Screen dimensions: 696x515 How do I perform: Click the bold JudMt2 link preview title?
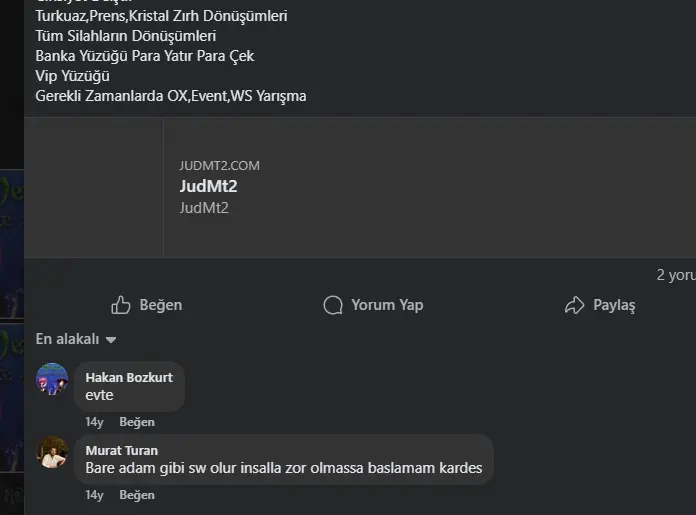pyautogui.click(x=208, y=186)
